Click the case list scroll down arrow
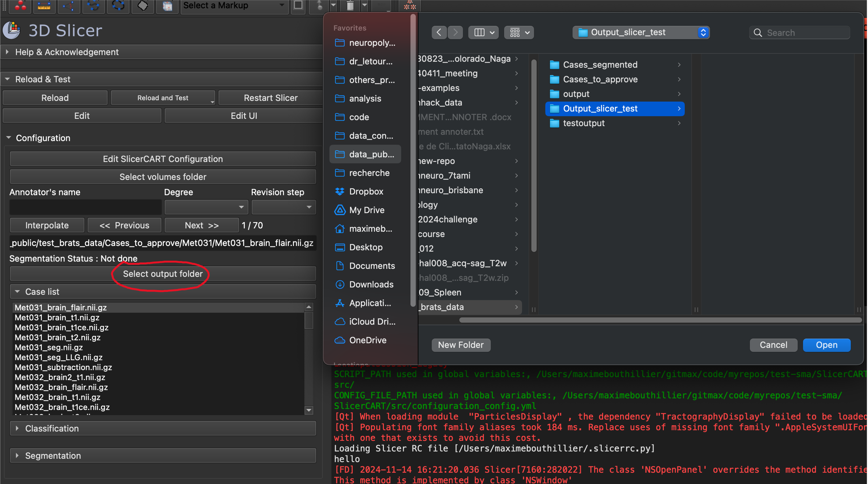This screenshot has width=868, height=484. 309,410
